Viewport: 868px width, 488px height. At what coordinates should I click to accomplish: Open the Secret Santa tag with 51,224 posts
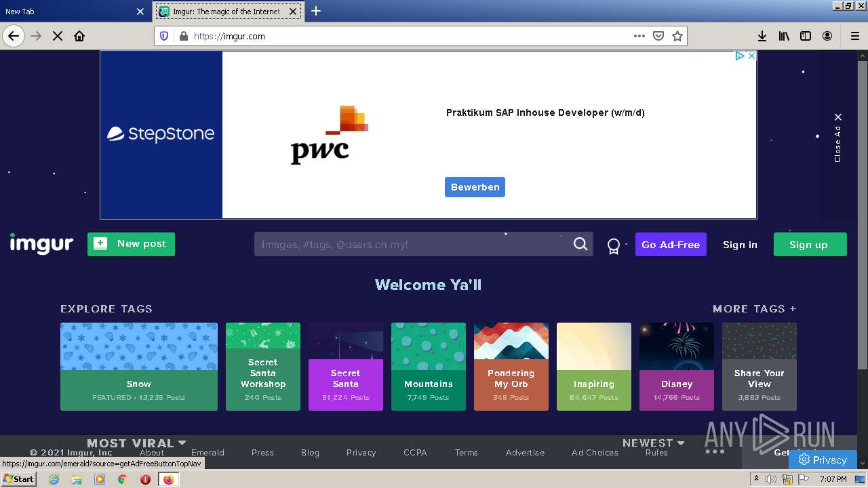click(x=346, y=367)
